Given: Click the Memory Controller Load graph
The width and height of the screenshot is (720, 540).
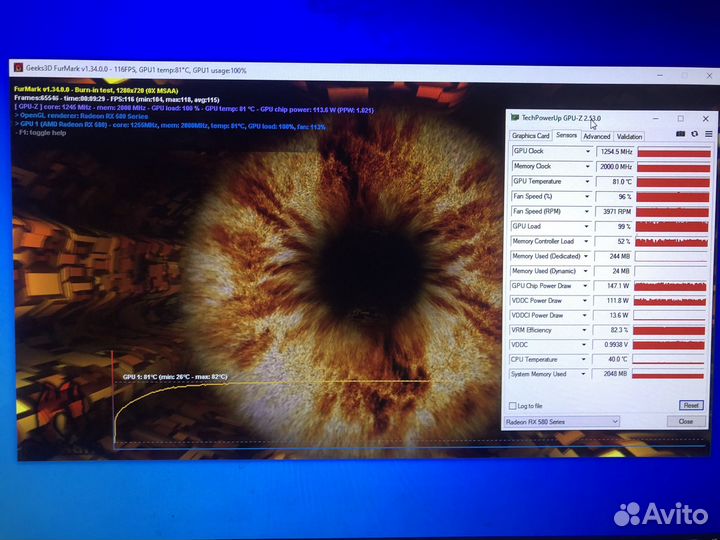Looking at the screenshot, I should [x=671, y=242].
